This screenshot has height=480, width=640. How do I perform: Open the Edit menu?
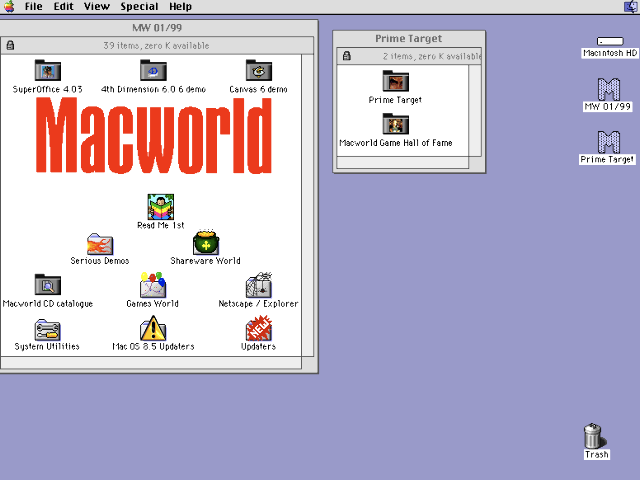click(63, 7)
